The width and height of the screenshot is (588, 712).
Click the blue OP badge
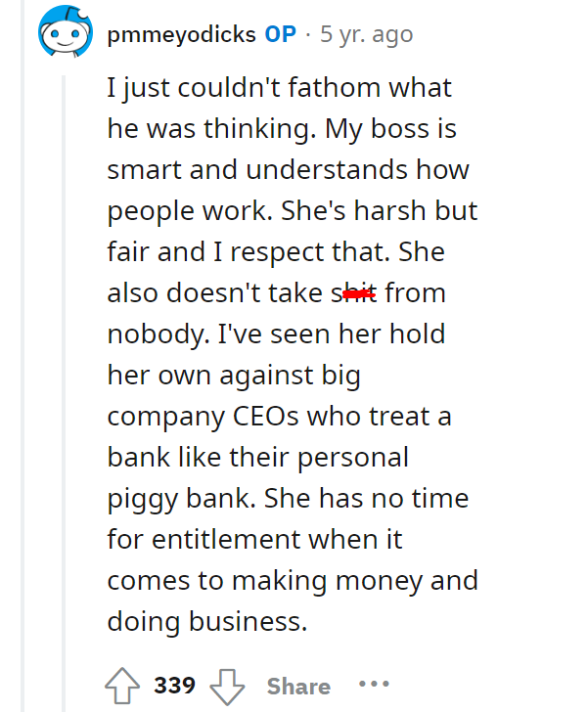click(x=281, y=34)
